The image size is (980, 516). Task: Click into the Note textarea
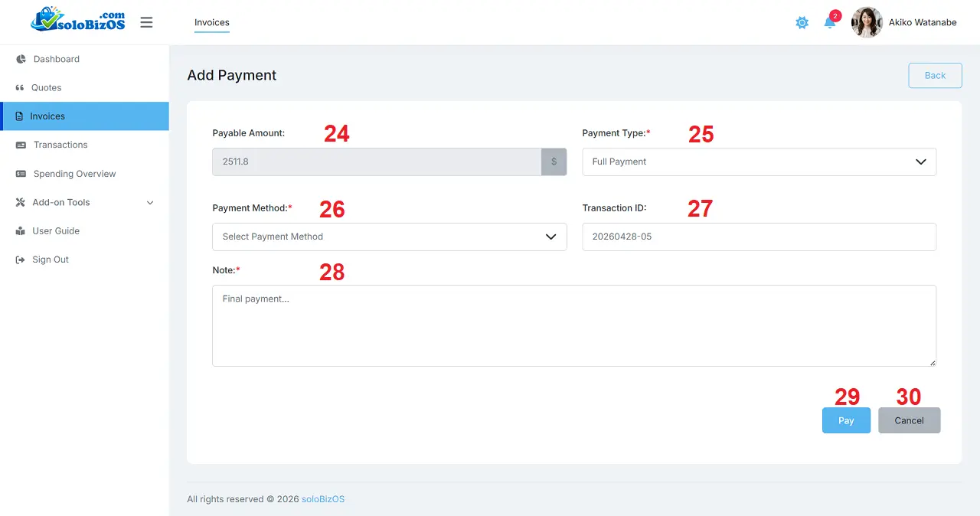point(574,325)
